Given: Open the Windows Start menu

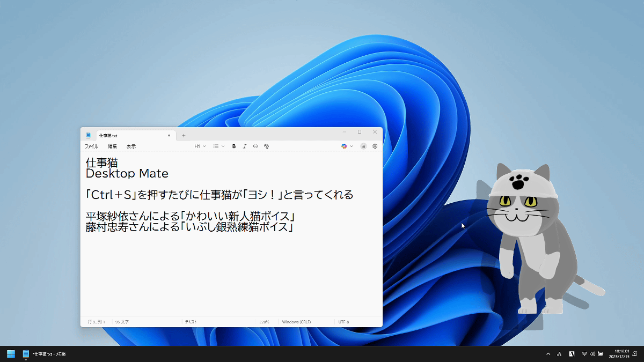Looking at the screenshot, I should [x=11, y=354].
